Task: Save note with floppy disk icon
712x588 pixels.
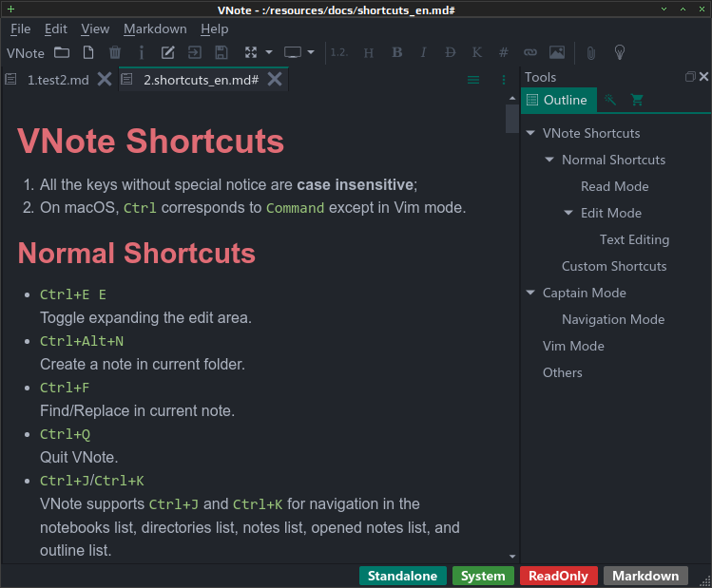Action: pyautogui.click(x=221, y=52)
